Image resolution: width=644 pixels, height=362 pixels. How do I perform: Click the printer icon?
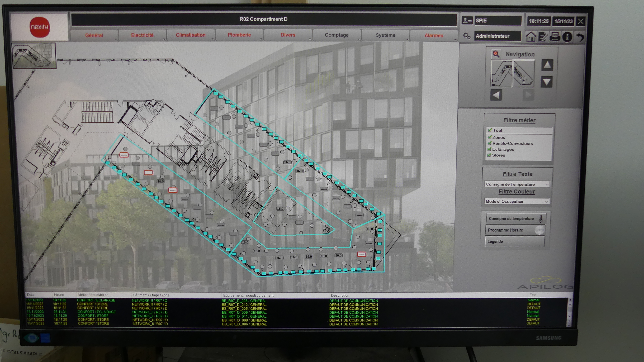555,37
